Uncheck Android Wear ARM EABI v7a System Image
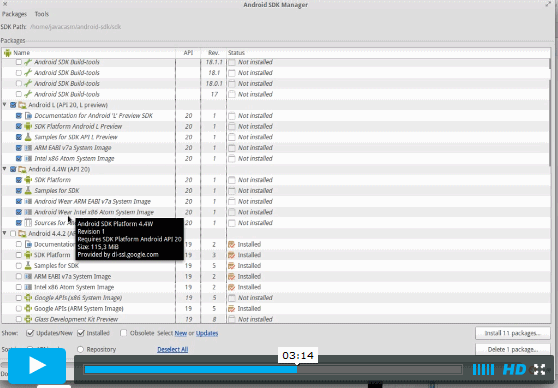The height and width of the screenshot is (388, 558). pyautogui.click(x=19, y=201)
